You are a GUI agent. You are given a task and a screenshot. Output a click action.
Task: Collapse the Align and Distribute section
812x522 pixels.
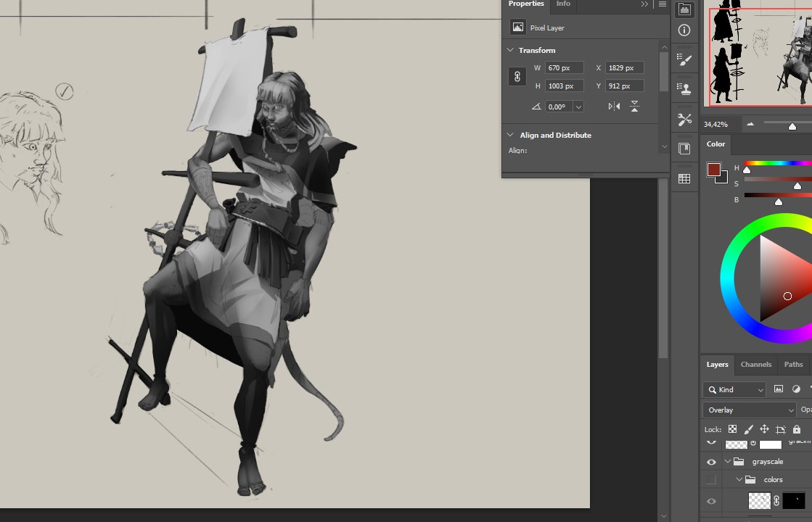coord(509,135)
